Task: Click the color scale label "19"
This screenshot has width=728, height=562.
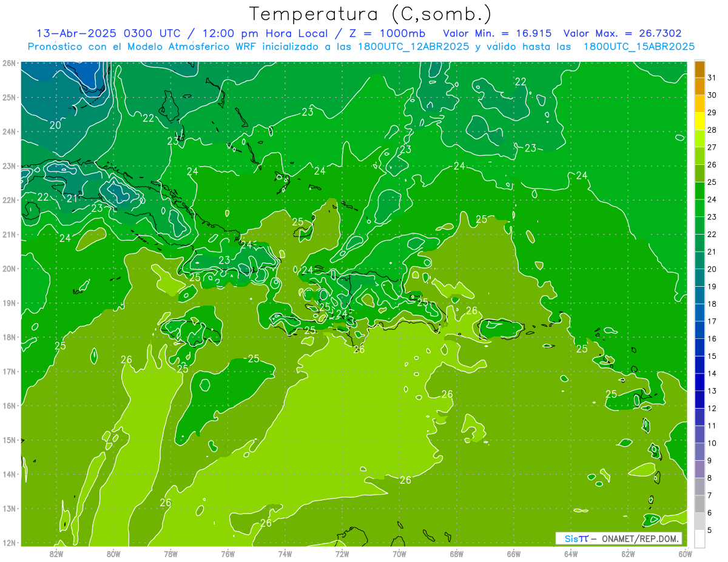Action: pos(712,287)
